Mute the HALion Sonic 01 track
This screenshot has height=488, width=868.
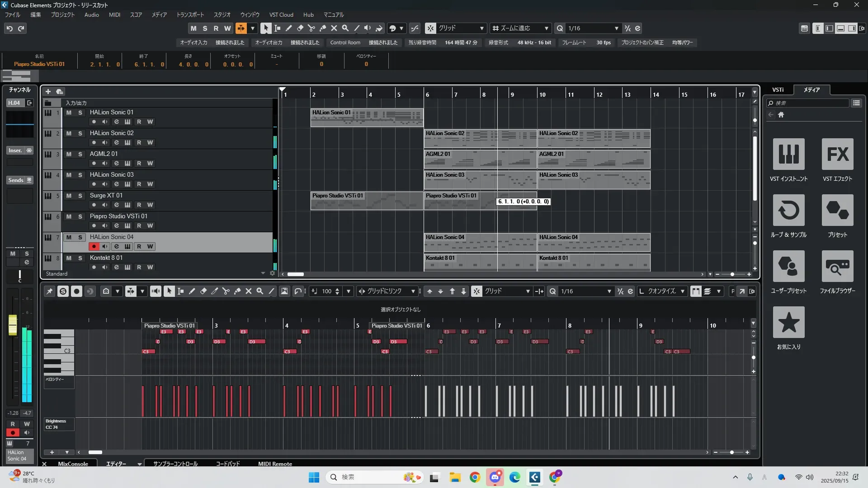[x=69, y=113]
